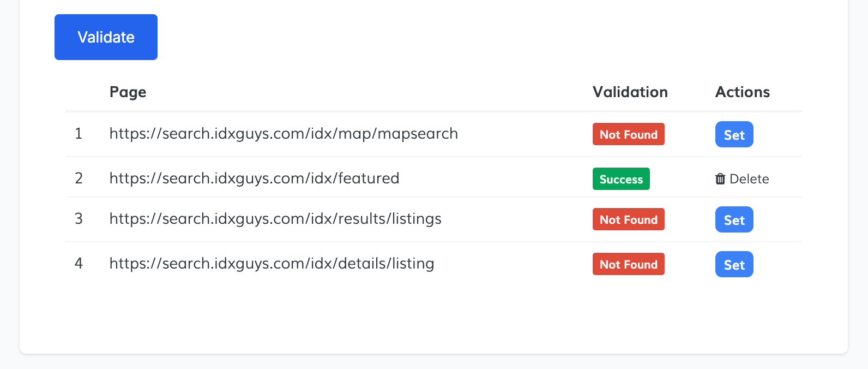This screenshot has width=868, height=369.
Task: Click the blue Validate button
Action: pos(106,37)
